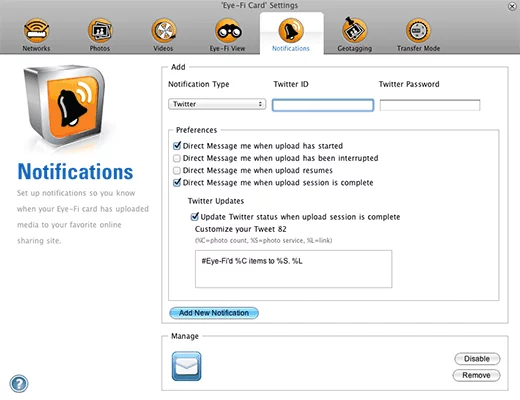Open the Transfer Mode icon
The image size is (520, 400).
(418, 31)
